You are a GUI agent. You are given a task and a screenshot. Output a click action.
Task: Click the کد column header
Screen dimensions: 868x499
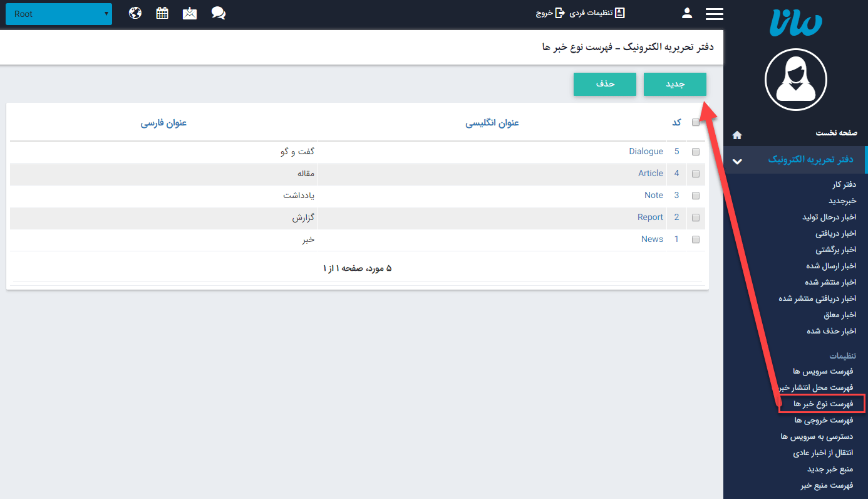[x=676, y=123]
